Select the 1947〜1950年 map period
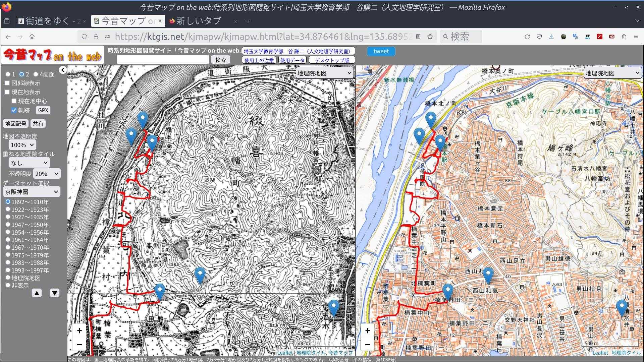The height and width of the screenshot is (362, 644). click(8, 225)
